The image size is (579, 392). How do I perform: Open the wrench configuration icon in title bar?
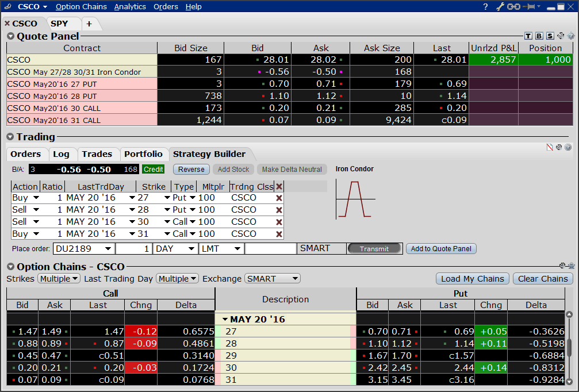(x=499, y=7)
